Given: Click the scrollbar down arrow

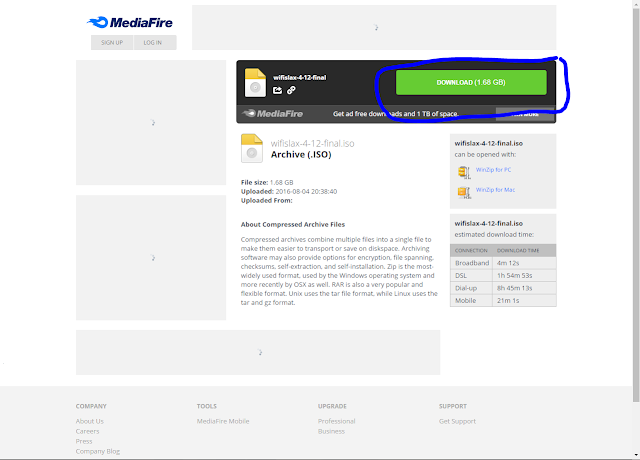Looking at the screenshot, I should pos(636,455).
